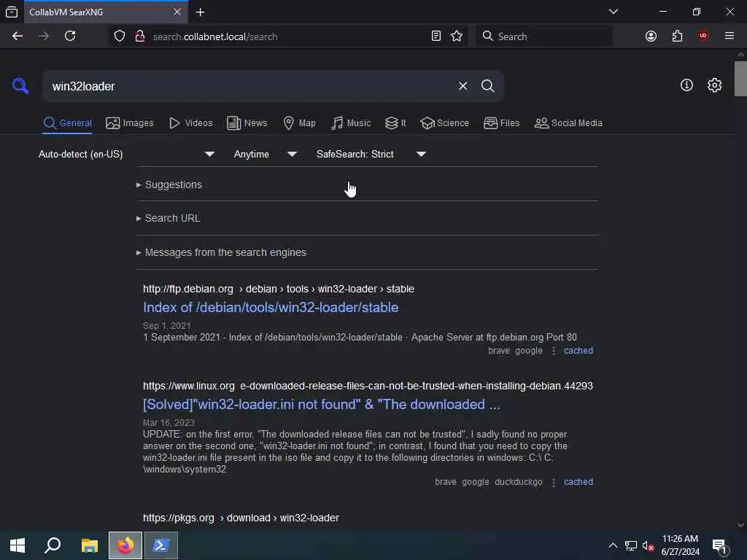Switch to the Files category
The image size is (747, 560).
point(501,122)
